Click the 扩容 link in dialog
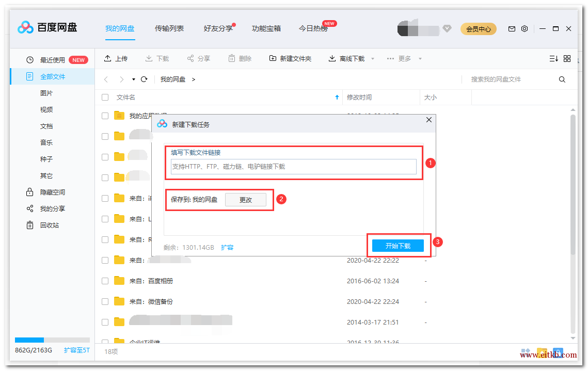 click(x=227, y=247)
